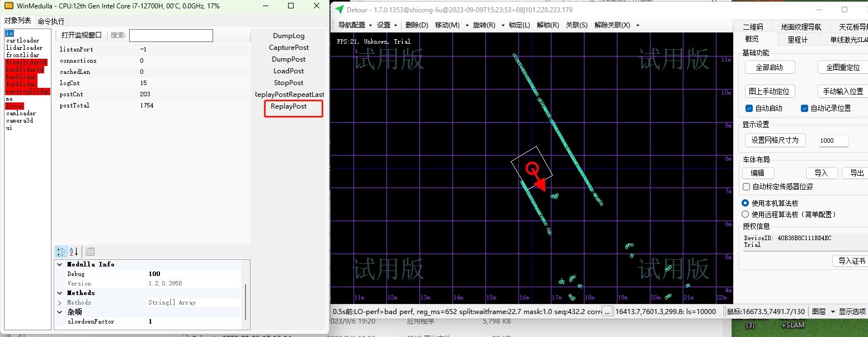Maximize the WinMedulla window
The width and height of the screenshot is (868, 337).
pos(291,6)
